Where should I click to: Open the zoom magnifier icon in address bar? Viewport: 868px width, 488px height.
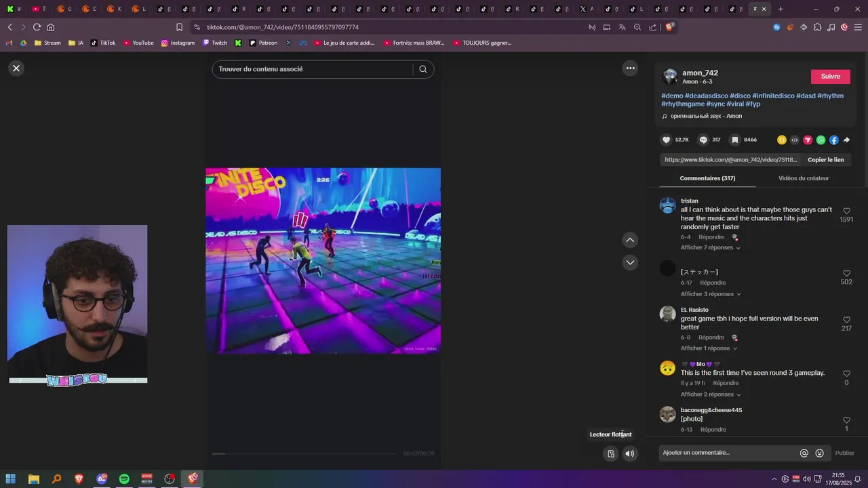[637, 27]
